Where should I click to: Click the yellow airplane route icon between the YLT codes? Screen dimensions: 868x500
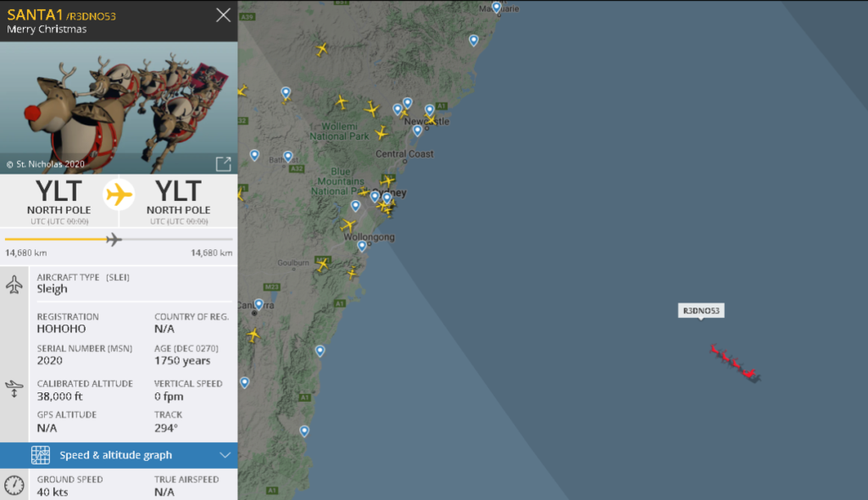point(119,195)
